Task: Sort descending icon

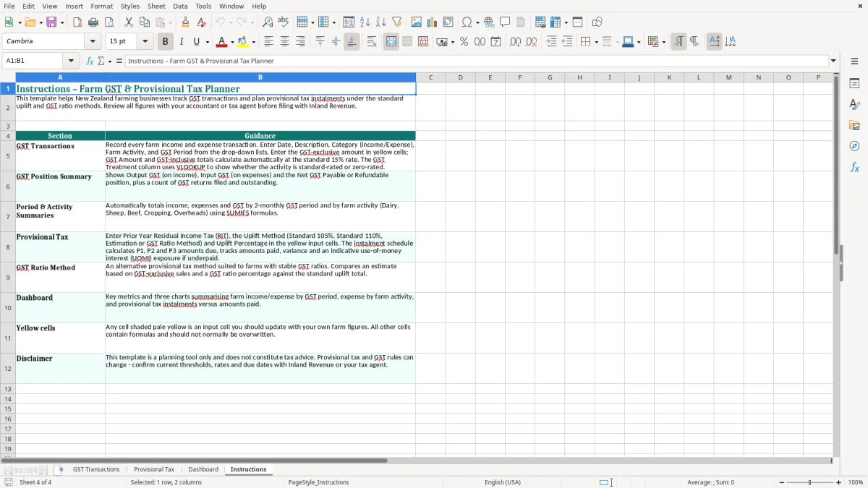Action: coord(381,22)
